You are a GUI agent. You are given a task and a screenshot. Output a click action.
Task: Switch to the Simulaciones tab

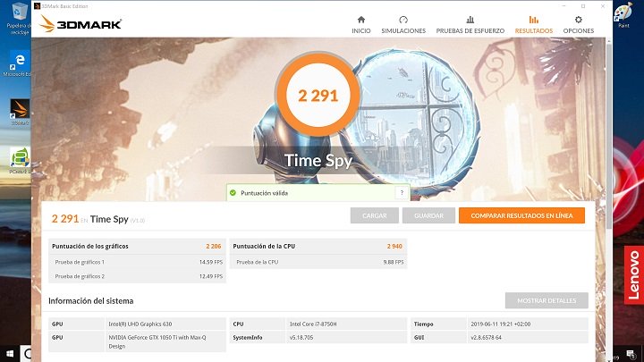[402, 24]
